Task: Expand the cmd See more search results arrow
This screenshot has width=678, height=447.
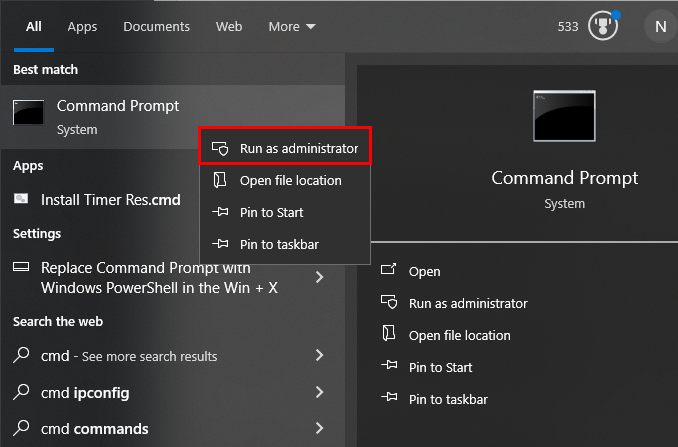Action: click(319, 356)
